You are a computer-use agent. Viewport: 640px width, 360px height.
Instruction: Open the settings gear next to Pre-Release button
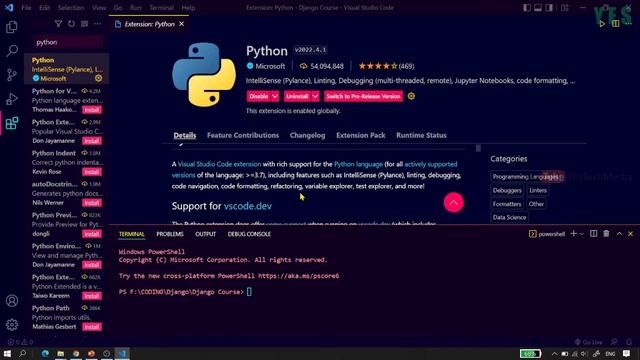coord(411,96)
